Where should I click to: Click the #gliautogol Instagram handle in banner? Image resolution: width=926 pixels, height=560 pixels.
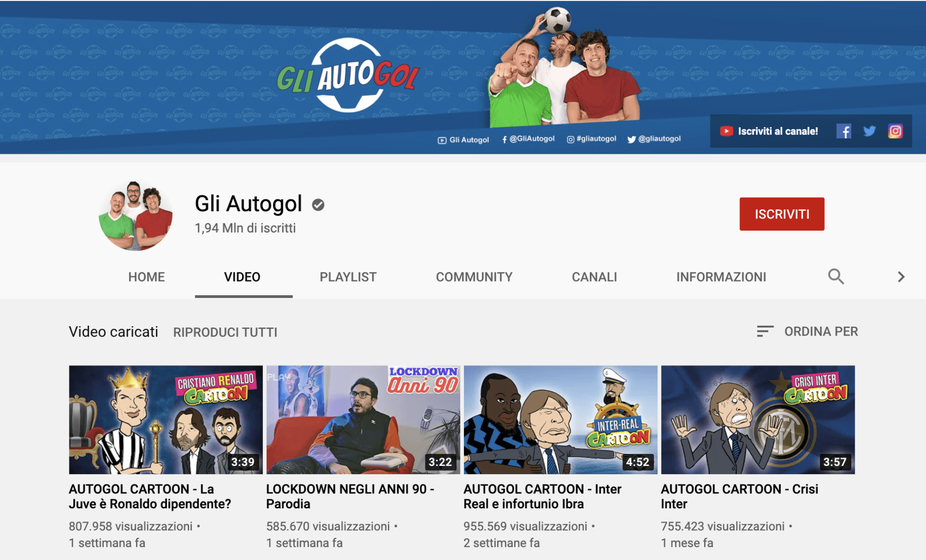point(591,139)
